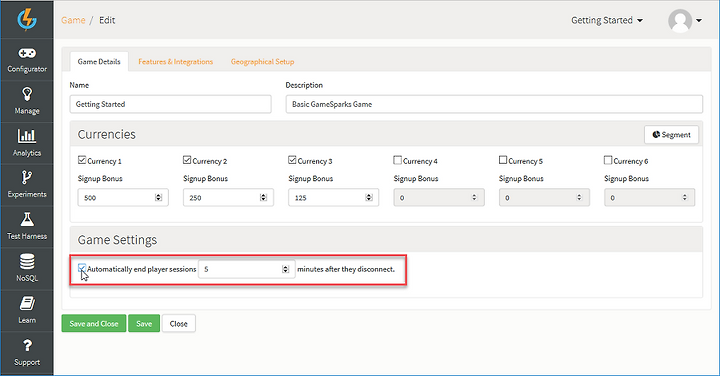Open the Manage lightbulb icon
The height and width of the screenshot is (376, 720).
point(27,95)
